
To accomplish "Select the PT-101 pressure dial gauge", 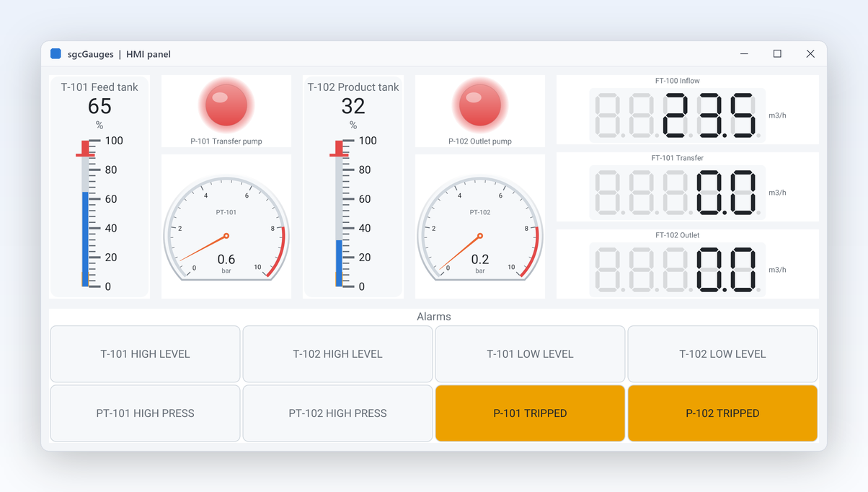I will tap(226, 228).
